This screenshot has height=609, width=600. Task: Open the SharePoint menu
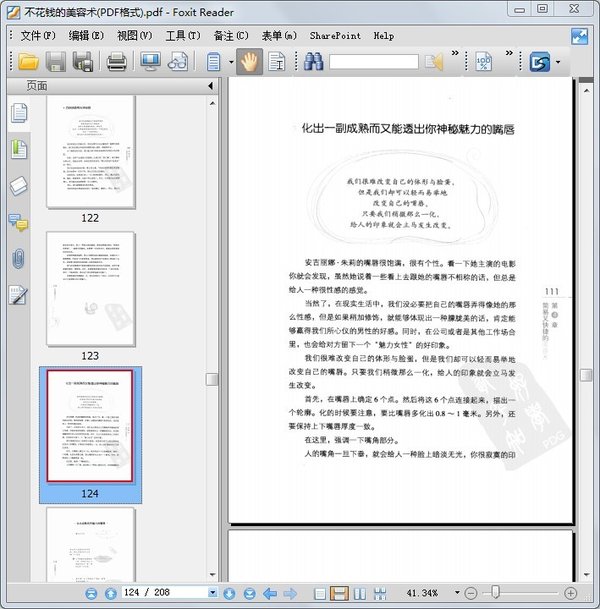coord(335,36)
